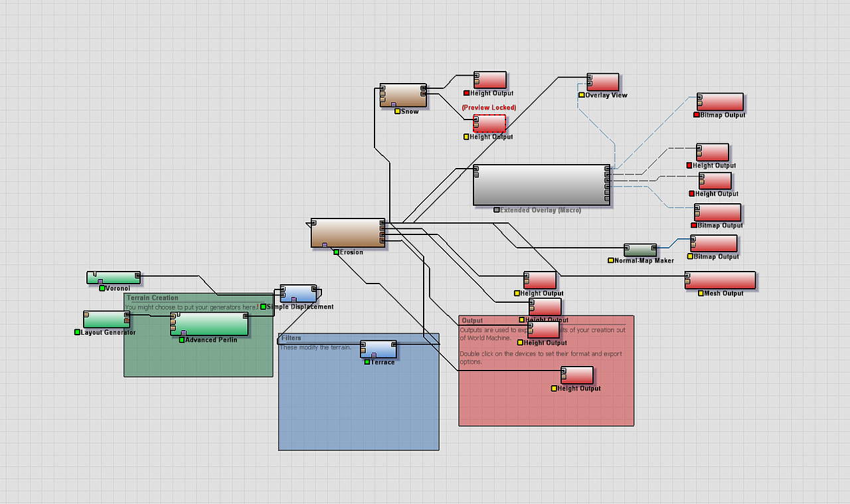Click the Terrain Creation group title
The height and width of the screenshot is (504, 850).
click(x=152, y=298)
